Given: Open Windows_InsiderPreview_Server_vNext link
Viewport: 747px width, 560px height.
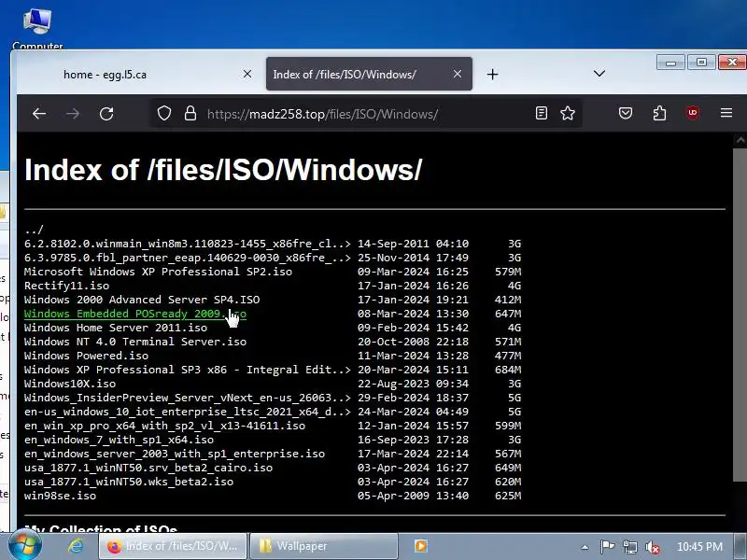Looking at the screenshot, I should (x=188, y=398).
